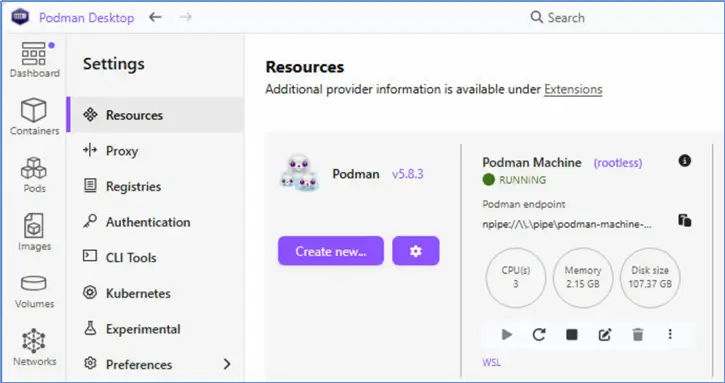Image resolution: width=725 pixels, height=383 pixels.
Task: Click the Podman v5.8.3 version text
Action: (x=407, y=174)
